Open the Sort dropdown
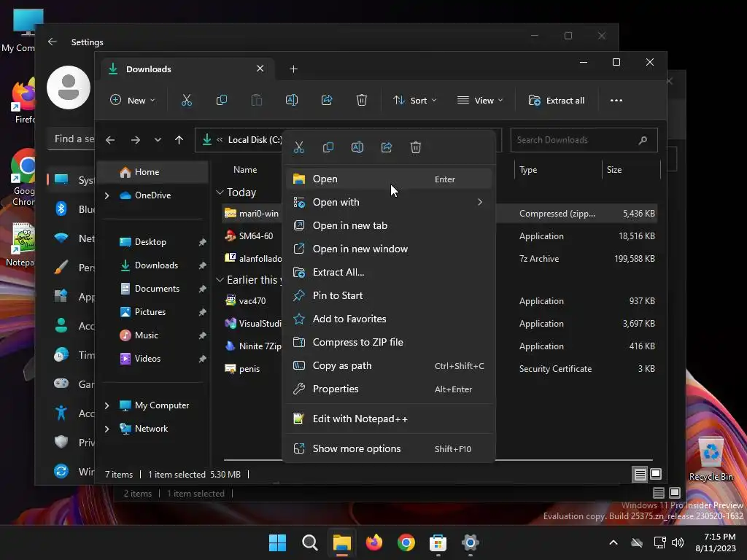The height and width of the screenshot is (560, 747). [414, 101]
